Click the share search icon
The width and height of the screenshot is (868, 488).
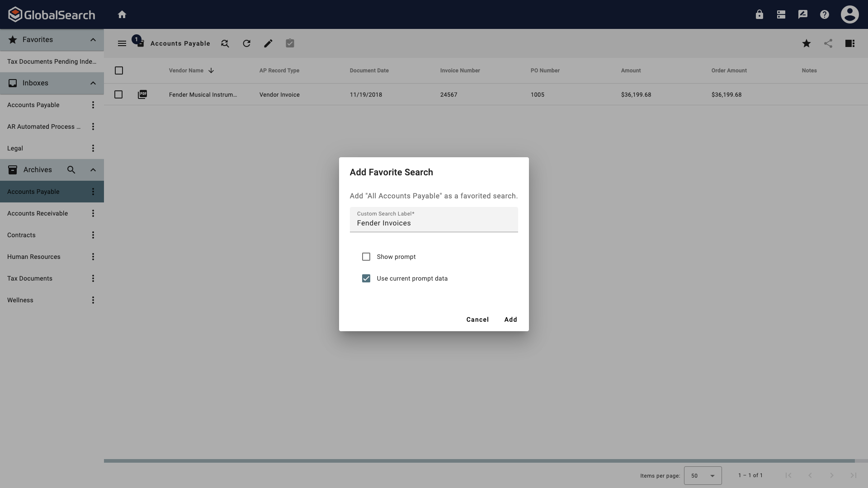(828, 43)
